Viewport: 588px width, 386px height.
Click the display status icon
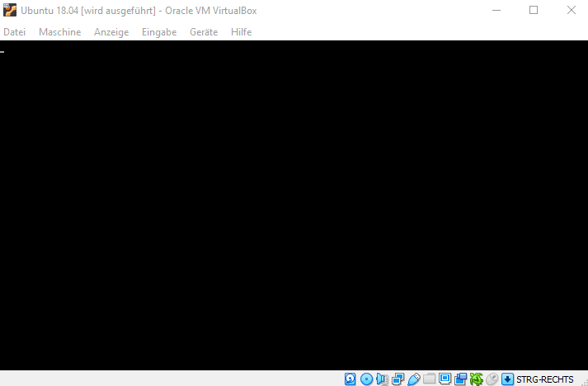click(x=445, y=379)
